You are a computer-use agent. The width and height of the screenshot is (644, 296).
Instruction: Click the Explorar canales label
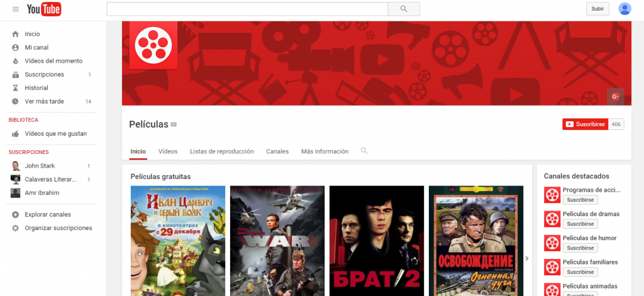48,215
